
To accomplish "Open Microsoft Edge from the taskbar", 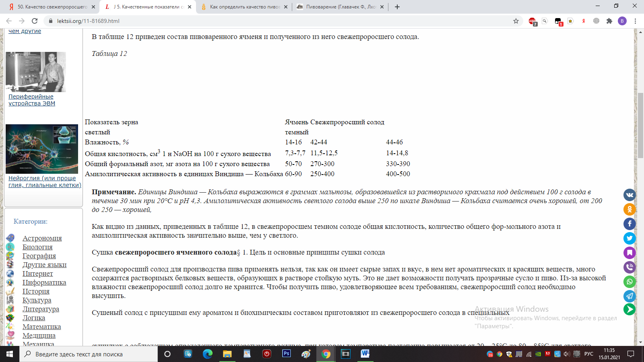I will pyautogui.click(x=208, y=354).
